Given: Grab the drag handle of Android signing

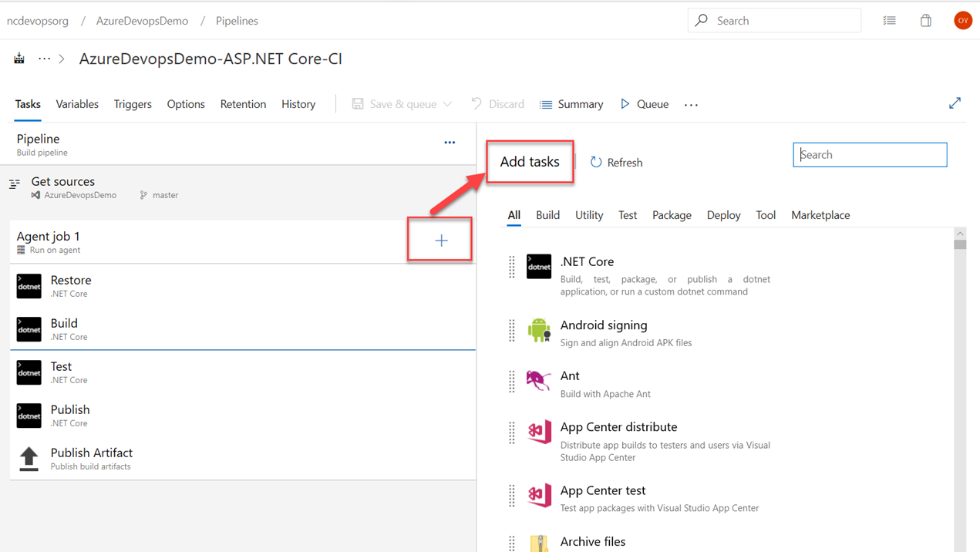Looking at the screenshot, I should click(512, 330).
